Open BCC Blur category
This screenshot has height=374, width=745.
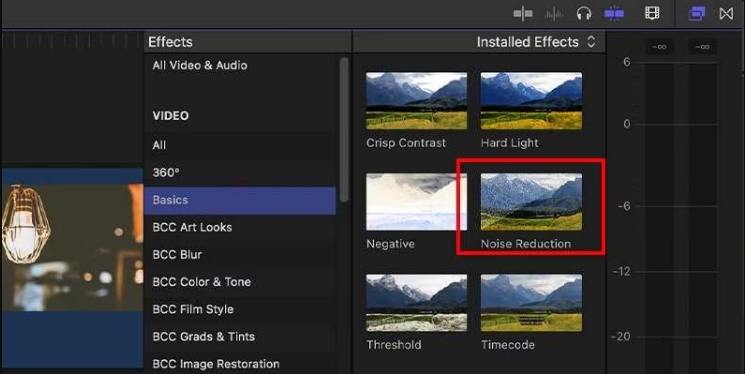click(x=240, y=255)
